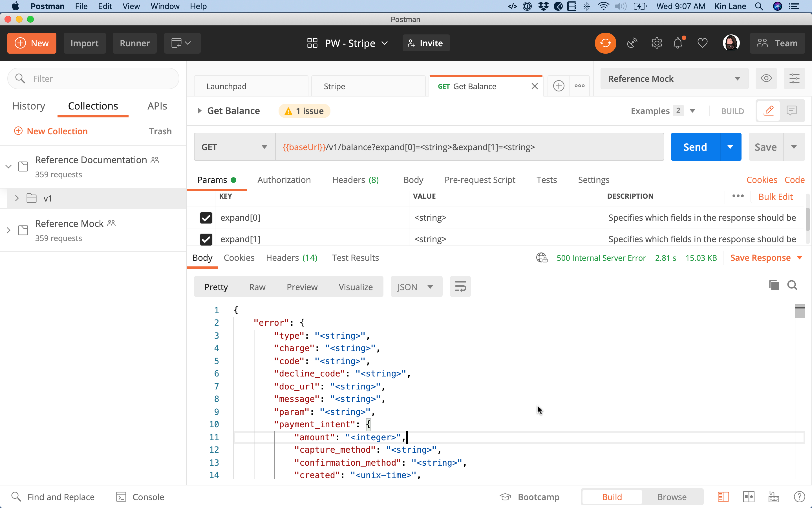The width and height of the screenshot is (812, 508).
Task: Open the Pre-request Script tab
Action: click(x=480, y=180)
